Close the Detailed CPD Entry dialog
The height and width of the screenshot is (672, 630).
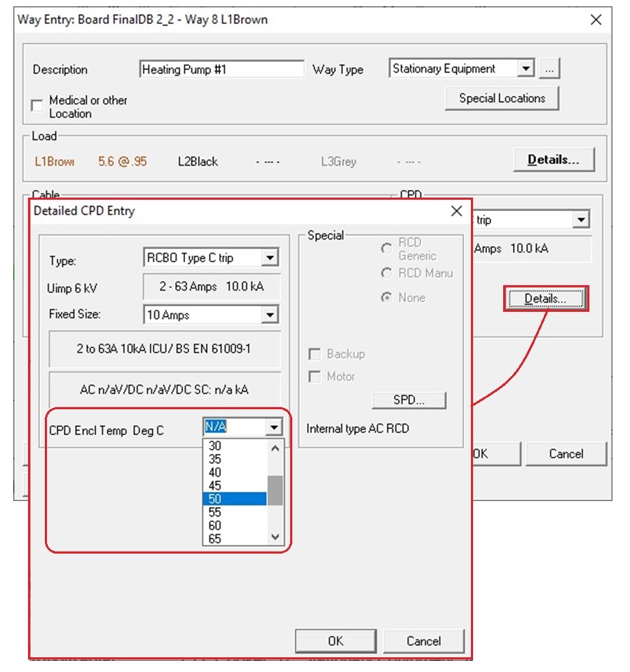456,211
